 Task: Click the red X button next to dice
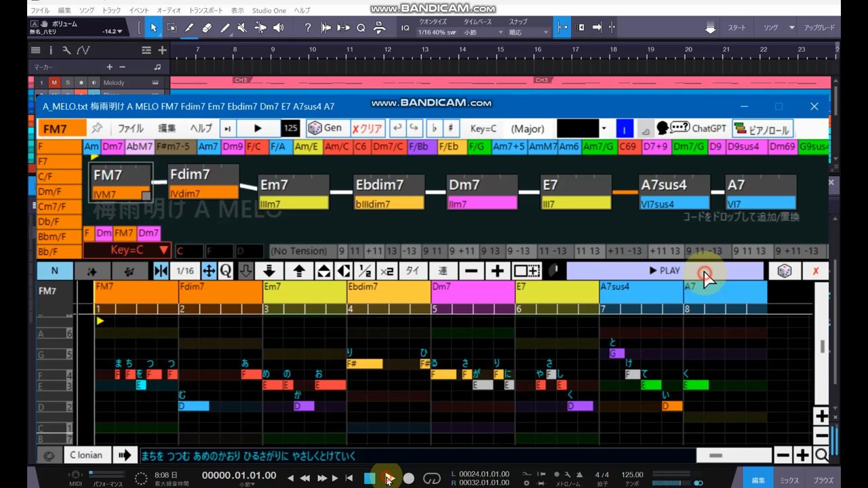pos(816,271)
